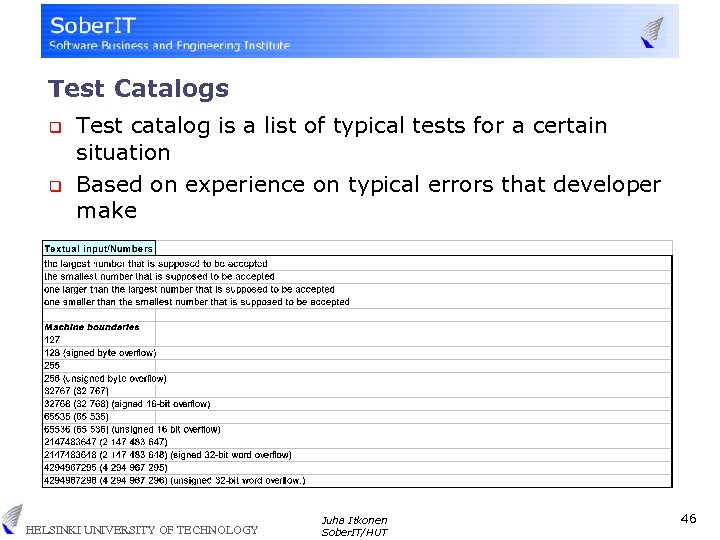Click the bullet before "Based on experience"
This screenshot has height=540, width=720.
(x=56, y=186)
